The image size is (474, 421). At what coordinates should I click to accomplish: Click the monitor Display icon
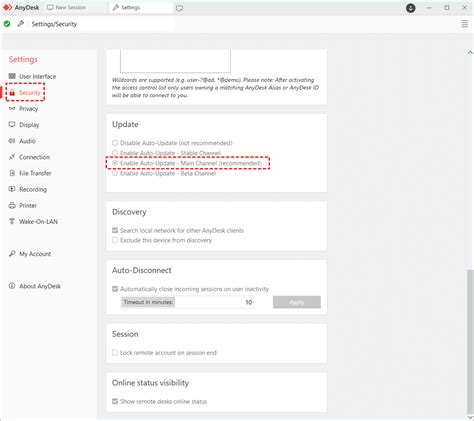click(12, 124)
